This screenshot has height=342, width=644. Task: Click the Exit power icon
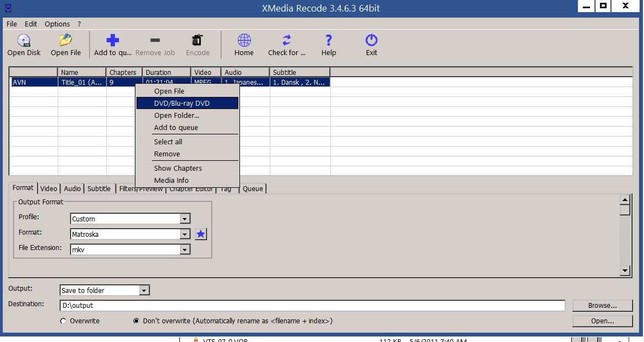pos(372,40)
